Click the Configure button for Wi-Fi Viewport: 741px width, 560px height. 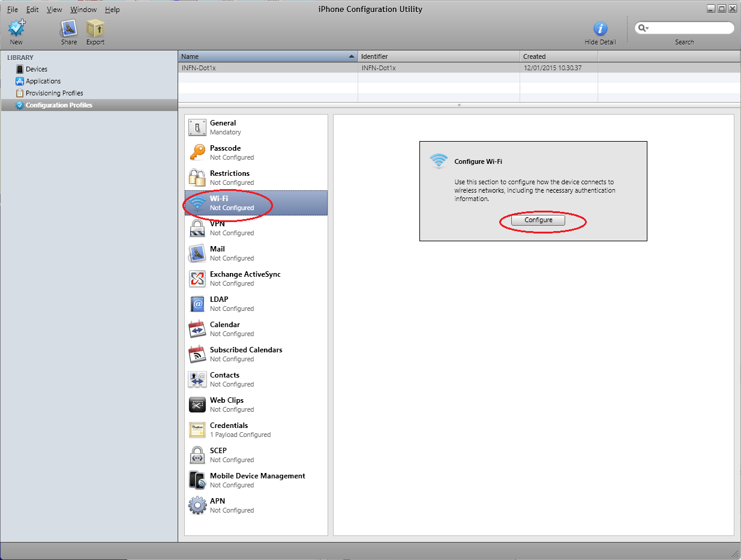point(538,220)
